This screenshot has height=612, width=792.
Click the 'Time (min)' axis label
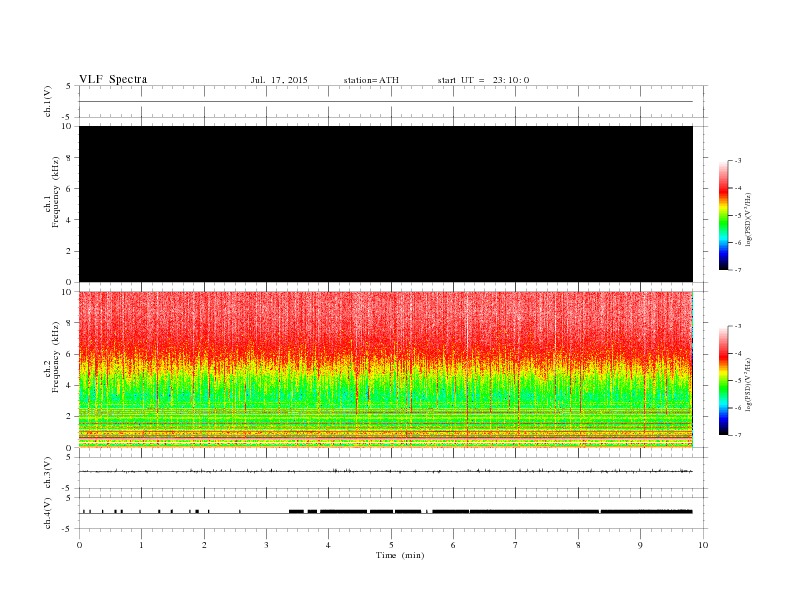click(400, 555)
